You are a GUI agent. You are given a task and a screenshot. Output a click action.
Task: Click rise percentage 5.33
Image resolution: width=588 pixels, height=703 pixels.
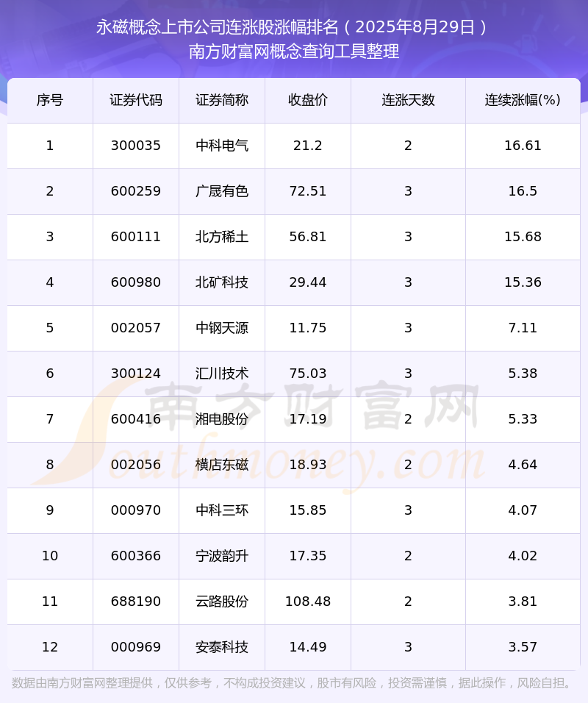pos(523,419)
